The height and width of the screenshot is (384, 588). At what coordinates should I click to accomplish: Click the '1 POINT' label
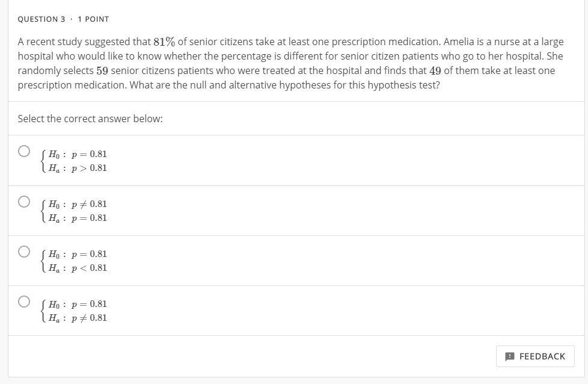(x=93, y=19)
